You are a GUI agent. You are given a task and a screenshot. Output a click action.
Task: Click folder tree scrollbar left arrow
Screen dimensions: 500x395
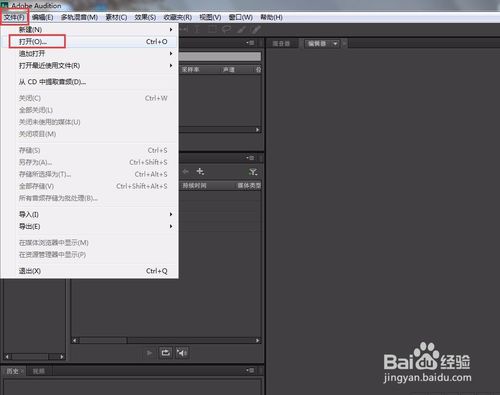pos(7,357)
